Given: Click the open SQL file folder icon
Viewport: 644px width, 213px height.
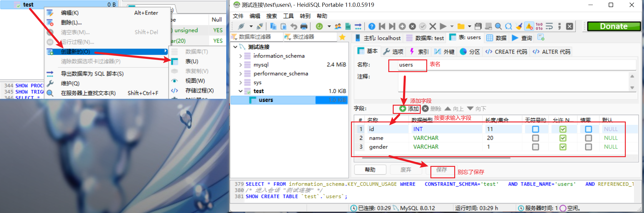Looking at the screenshot, I should pyautogui.click(x=461, y=26).
